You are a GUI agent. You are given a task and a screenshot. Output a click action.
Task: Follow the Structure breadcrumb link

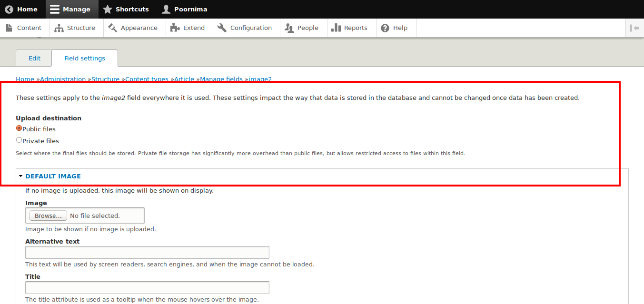(105, 79)
